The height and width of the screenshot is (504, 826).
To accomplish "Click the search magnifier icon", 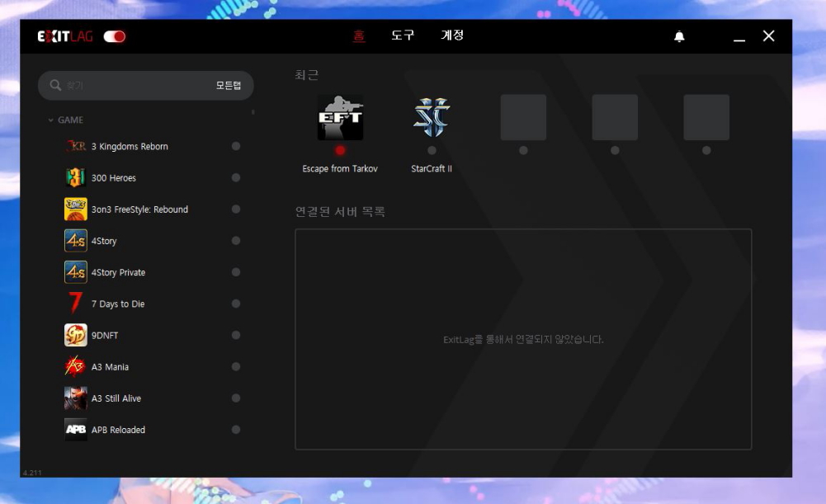I will (x=55, y=85).
